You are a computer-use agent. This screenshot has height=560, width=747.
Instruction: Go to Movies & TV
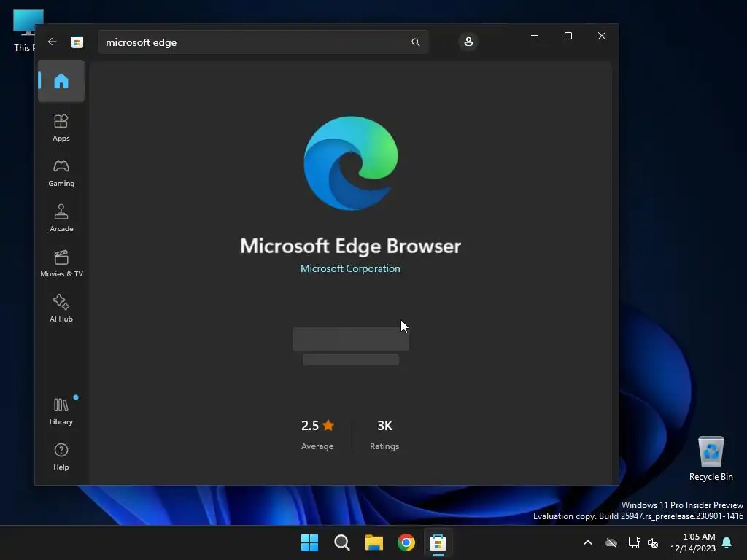61,263
